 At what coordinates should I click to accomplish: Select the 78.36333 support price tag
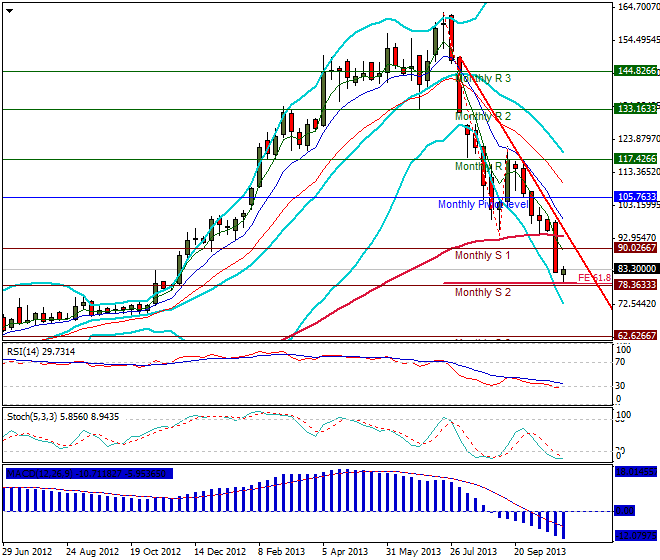coord(635,284)
